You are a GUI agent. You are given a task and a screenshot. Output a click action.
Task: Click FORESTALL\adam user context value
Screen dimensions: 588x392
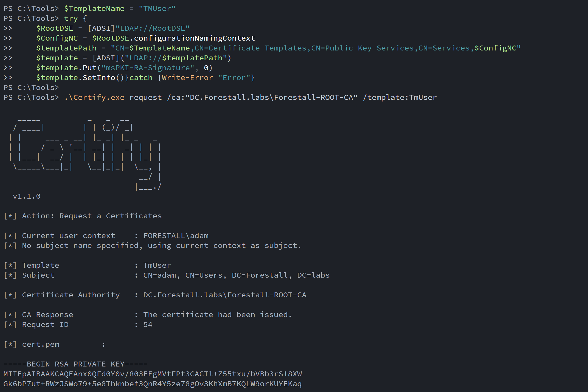click(x=176, y=236)
